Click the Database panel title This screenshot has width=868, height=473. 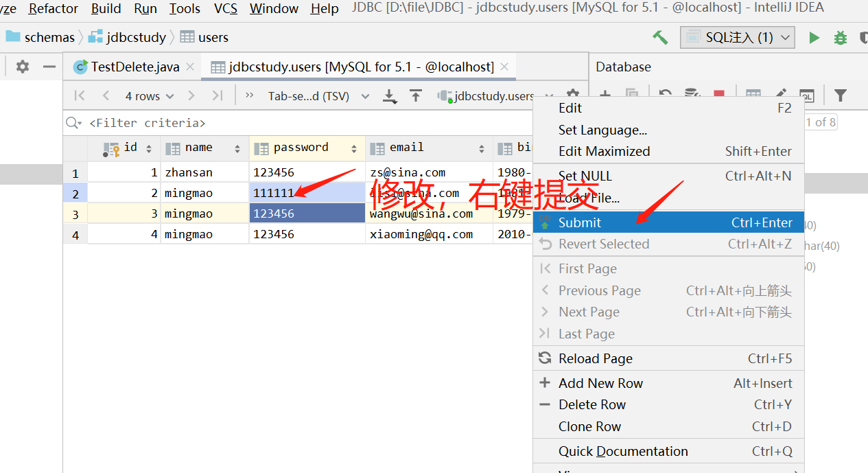pos(623,67)
